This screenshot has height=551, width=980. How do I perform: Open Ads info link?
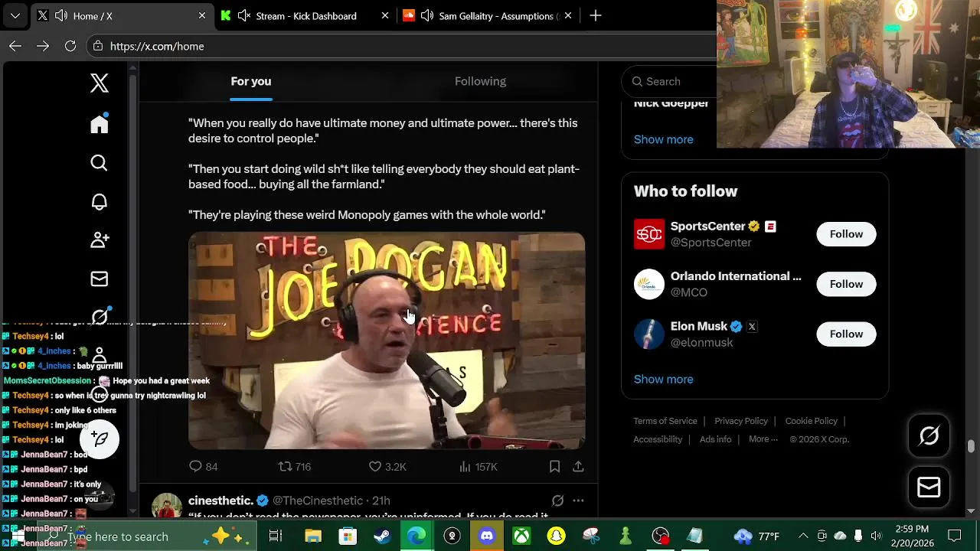715,439
